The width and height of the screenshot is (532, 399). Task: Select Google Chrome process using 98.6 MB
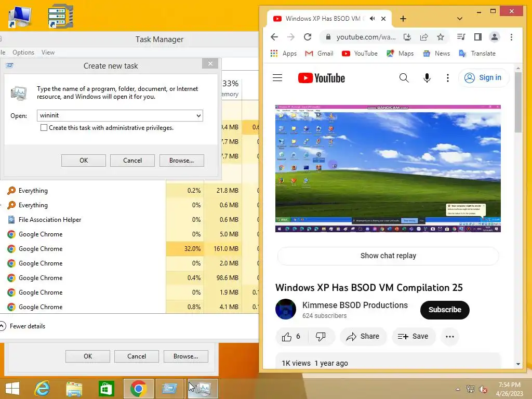pyautogui.click(x=129, y=278)
